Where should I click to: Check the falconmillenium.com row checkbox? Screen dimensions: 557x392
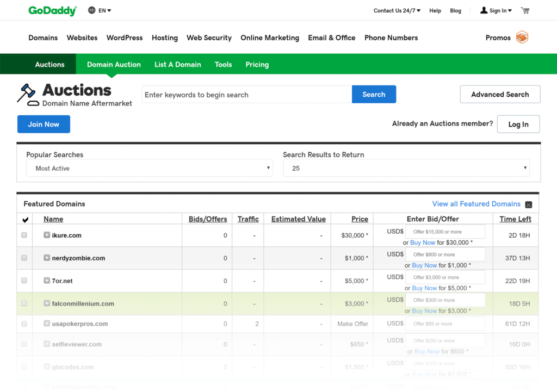point(24,303)
